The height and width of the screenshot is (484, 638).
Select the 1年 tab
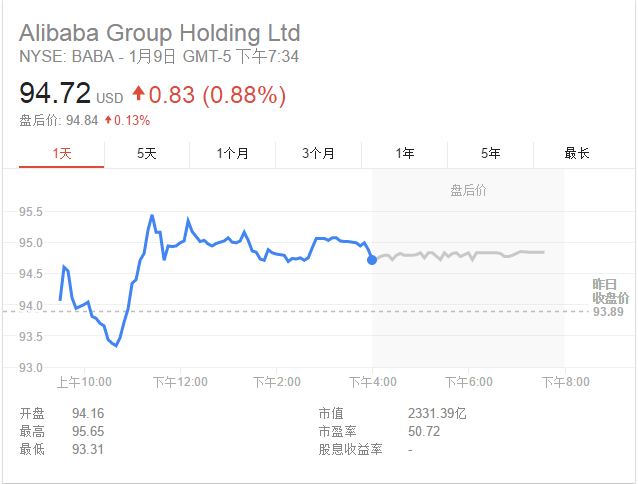coord(405,153)
